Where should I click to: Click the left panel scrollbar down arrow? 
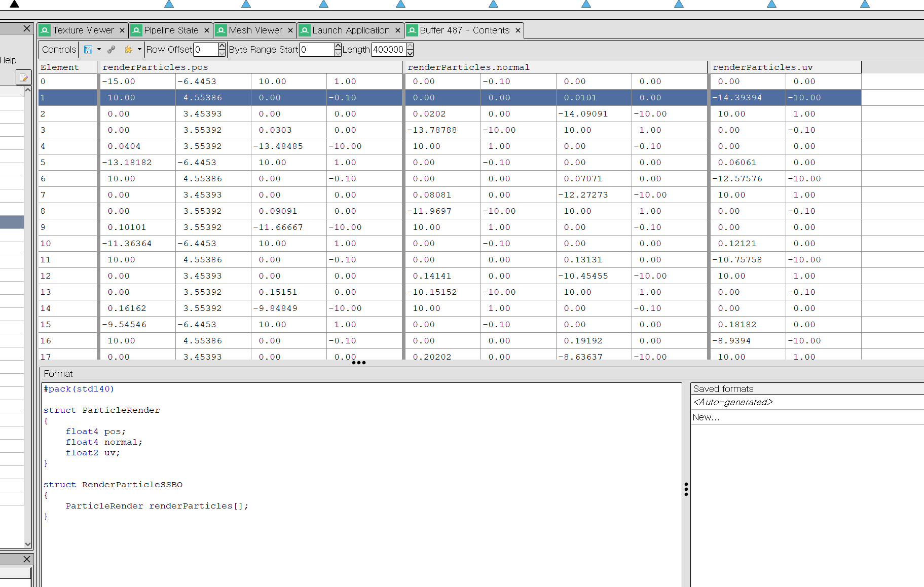click(28, 544)
